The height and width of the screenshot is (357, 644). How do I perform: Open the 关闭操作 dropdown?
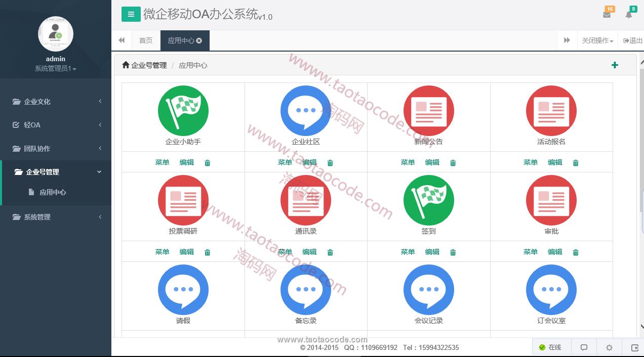coord(597,40)
